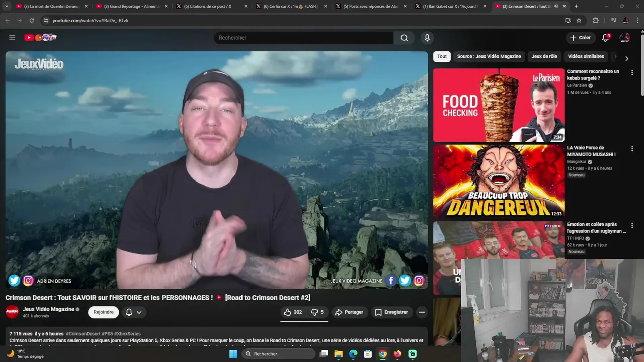Open options for rugbyman video

pyautogui.click(x=632, y=225)
